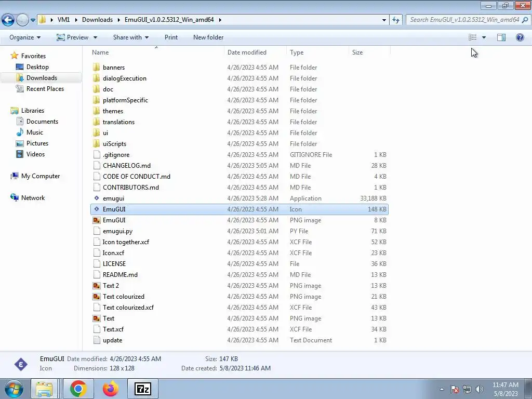The width and height of the screenshot is (532, 399).
Task: Expand the view options dropdown arrow
Action: [x=484, y=37]
